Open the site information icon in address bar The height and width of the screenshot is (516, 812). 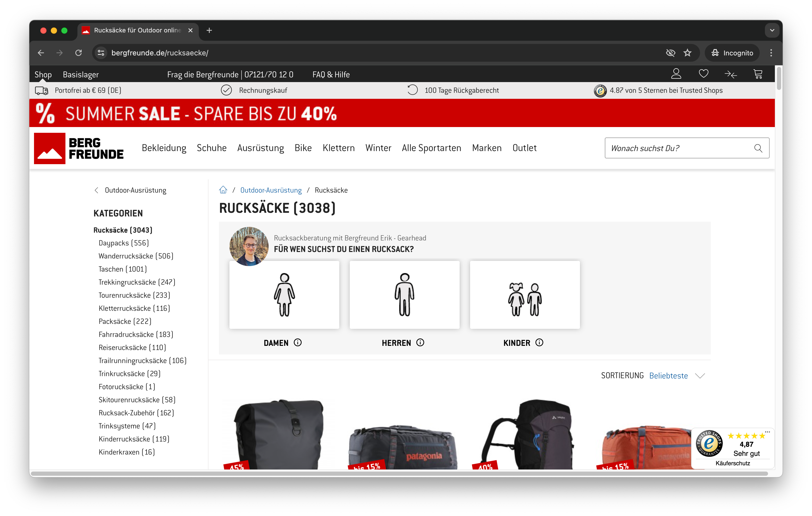point(101,53)
